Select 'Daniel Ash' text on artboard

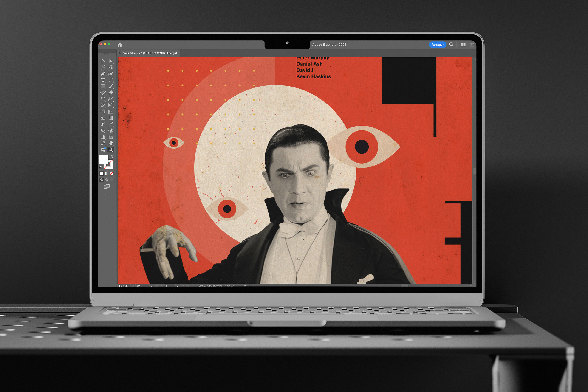309,64
